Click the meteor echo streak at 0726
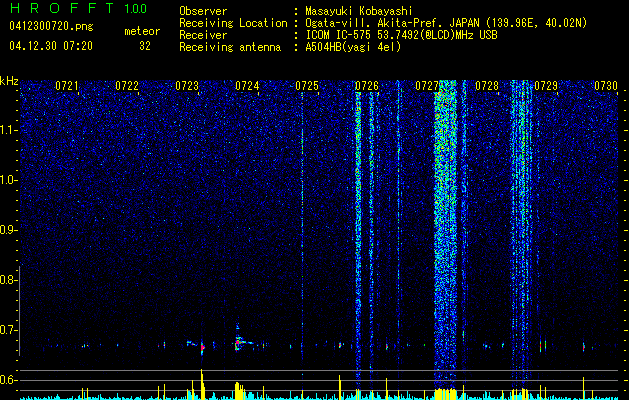 [358, 237]
